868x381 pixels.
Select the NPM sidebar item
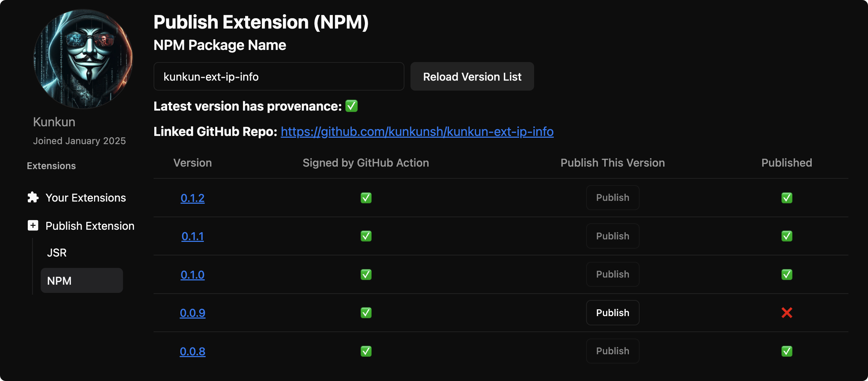coord(82,281)
